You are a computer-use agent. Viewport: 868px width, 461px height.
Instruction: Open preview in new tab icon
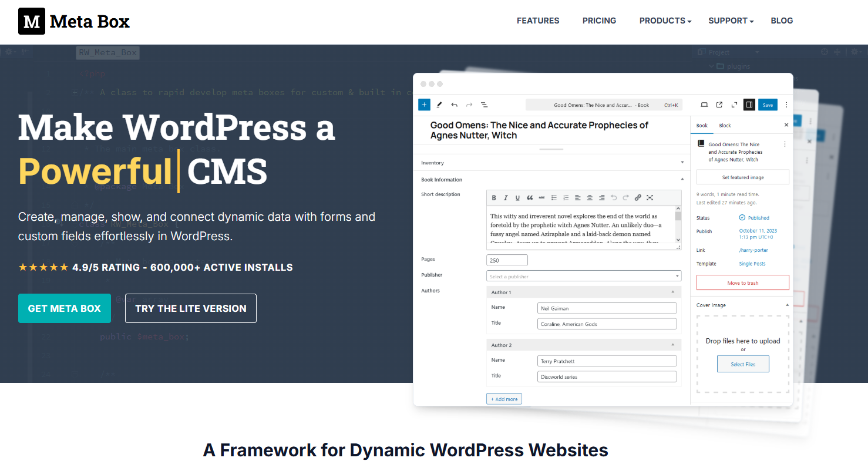[719, 105]
